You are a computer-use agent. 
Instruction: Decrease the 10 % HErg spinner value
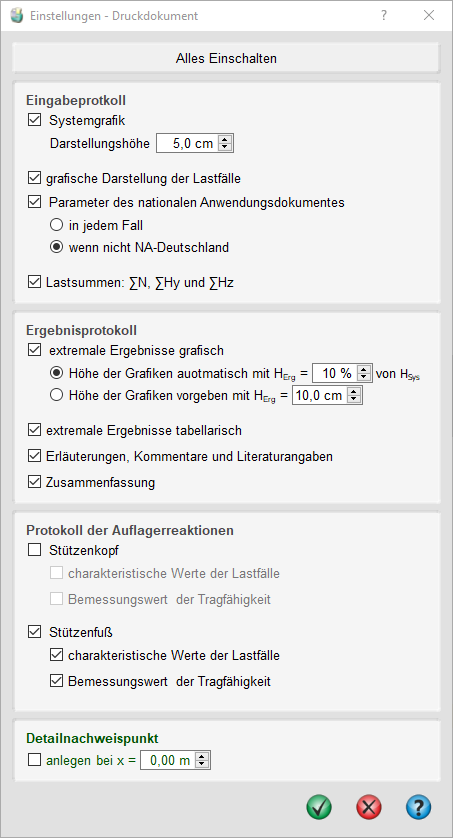tap(364, 377)
